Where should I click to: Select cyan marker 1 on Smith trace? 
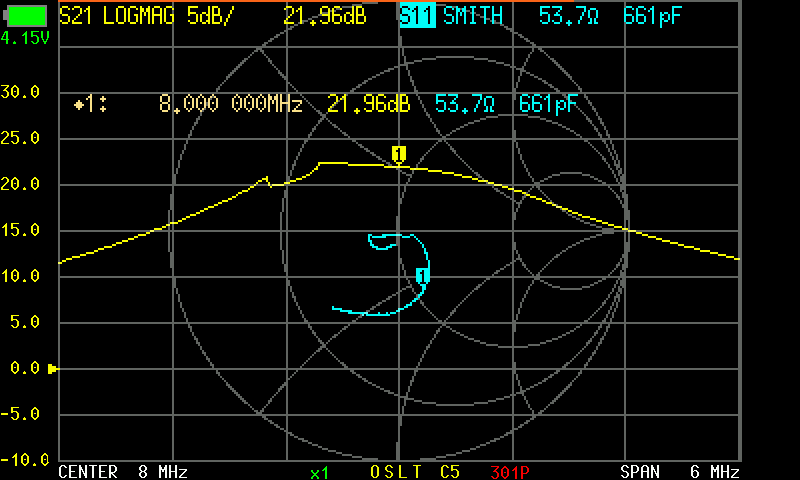click(422, 275)
